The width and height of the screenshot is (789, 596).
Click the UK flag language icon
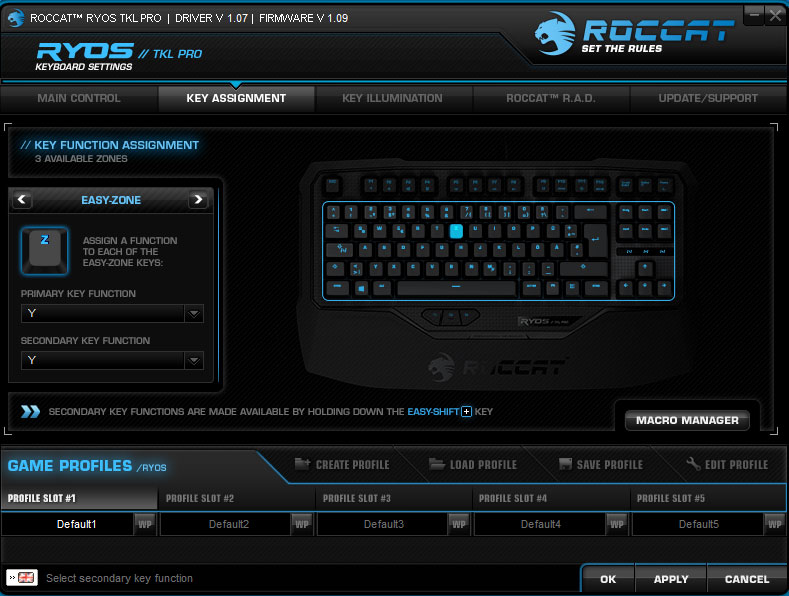point(26,577)
